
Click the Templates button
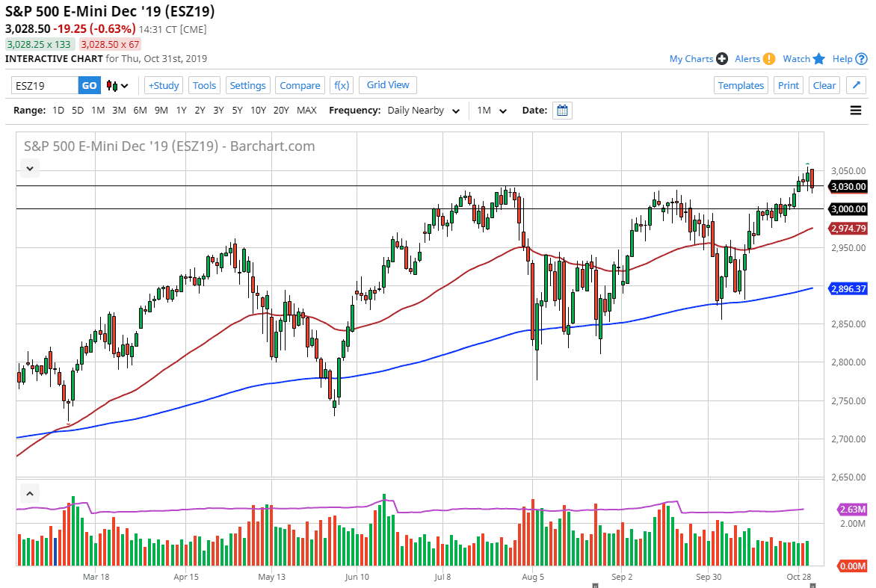coord(741,85)
